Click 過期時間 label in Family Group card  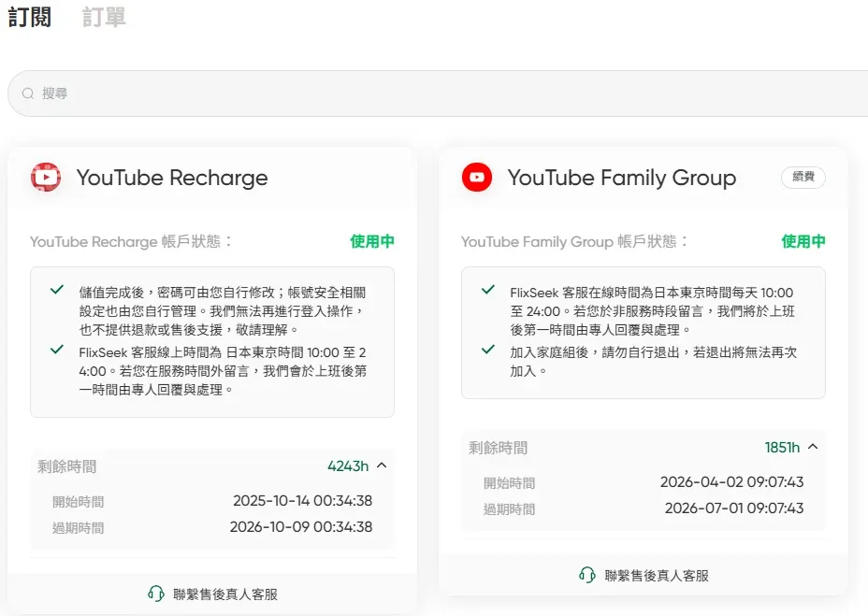click(x=509, y=509)
